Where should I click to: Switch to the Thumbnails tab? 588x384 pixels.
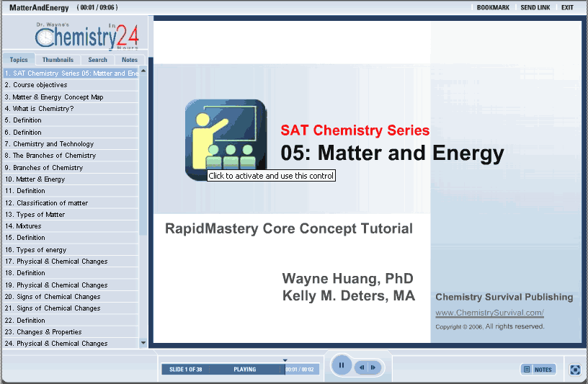pos(58,60)
